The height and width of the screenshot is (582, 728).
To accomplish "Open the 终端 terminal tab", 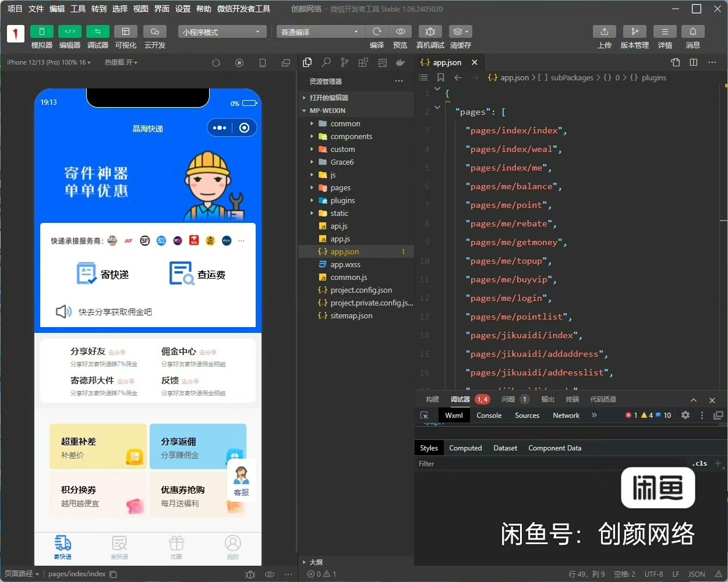I will coord(572,399).
